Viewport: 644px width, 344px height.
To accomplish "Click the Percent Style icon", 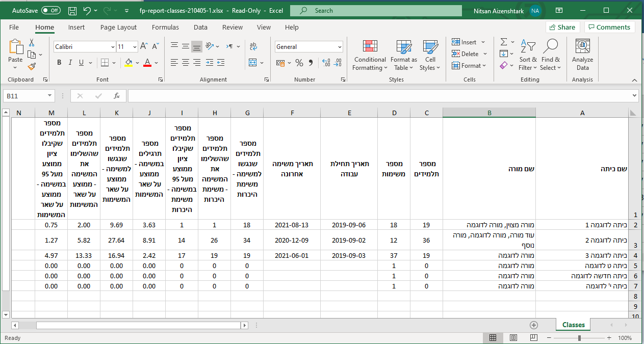I will (x=299, y=63).
